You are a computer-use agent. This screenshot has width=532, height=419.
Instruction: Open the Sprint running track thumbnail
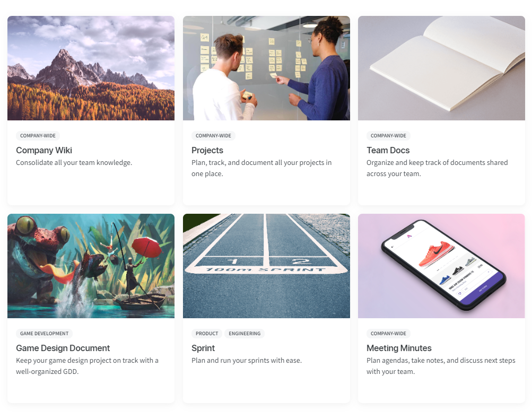[266, 266]
